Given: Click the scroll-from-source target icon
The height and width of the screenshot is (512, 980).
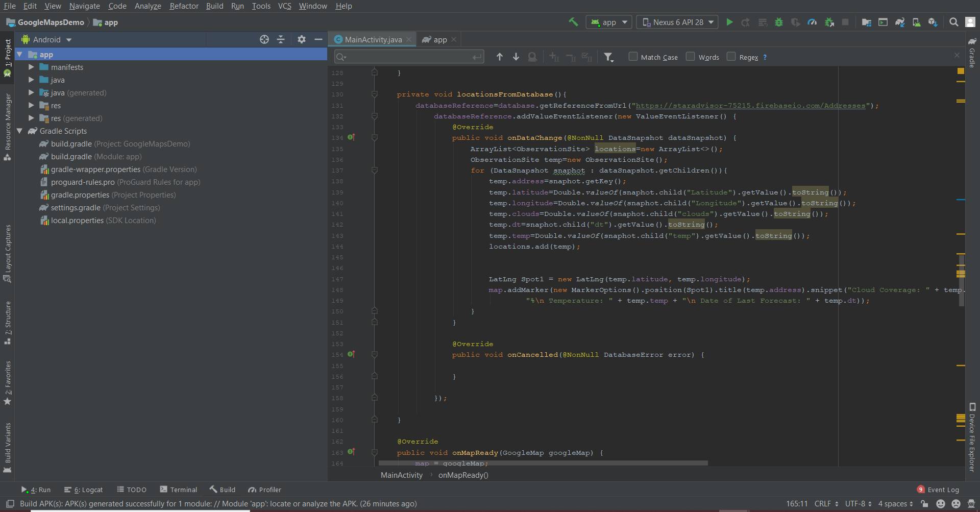Looking at the screenshot, I should pyautogui.click(x=264, y=39).
